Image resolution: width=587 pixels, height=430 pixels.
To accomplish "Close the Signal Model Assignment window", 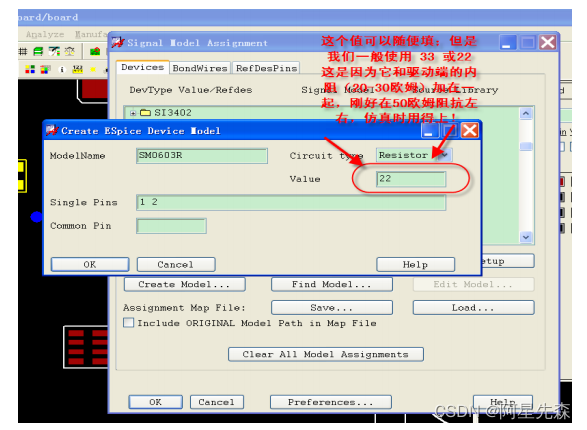I will click(547, 42).
